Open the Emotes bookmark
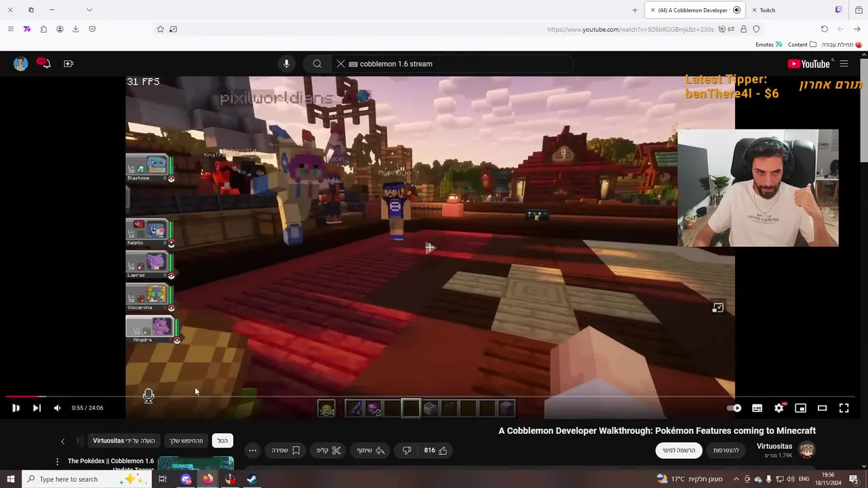 click(769, 45)
